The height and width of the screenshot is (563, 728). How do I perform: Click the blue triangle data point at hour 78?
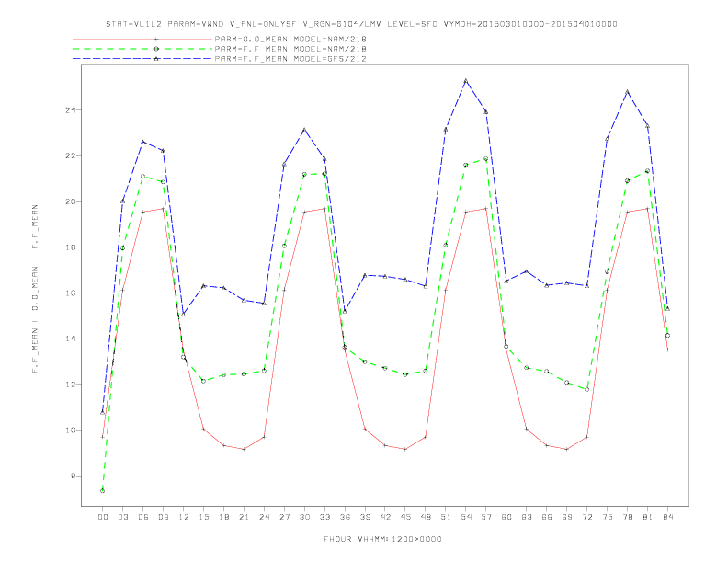pyautogui.click(x=627, y=92)
